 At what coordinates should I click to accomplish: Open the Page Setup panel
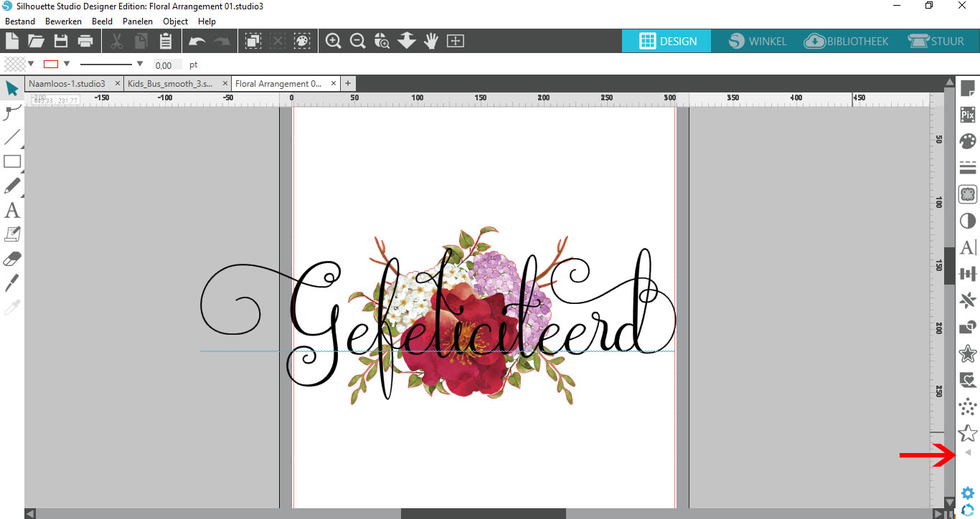pos(968,88)
